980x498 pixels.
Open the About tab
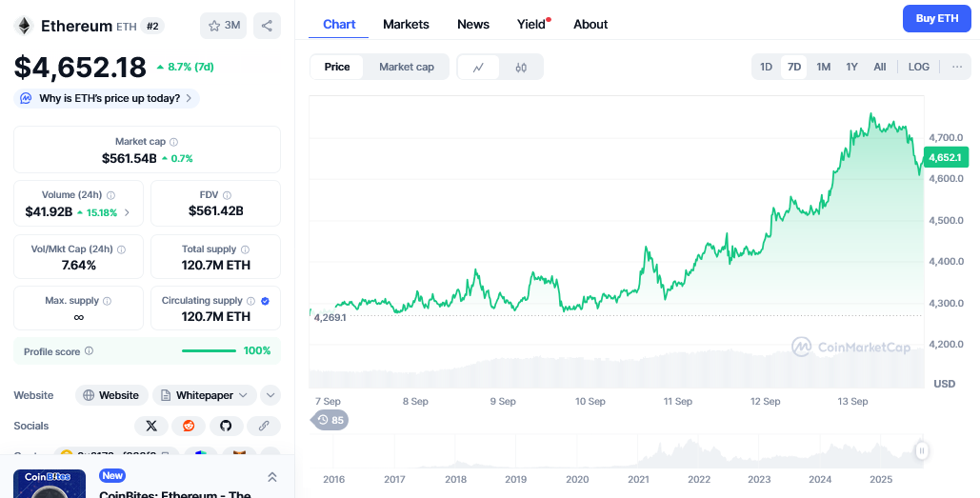click(x=590, y=25)
